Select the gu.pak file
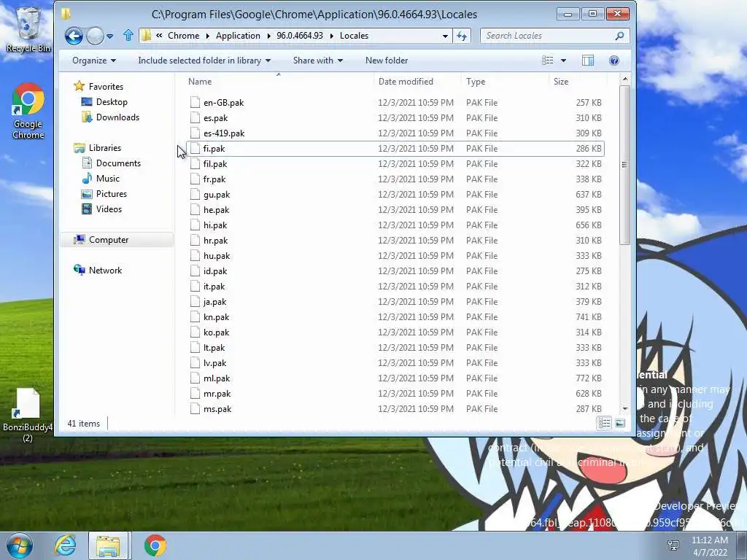The height and width of the screenshot is (560, 747). point(395,194)
